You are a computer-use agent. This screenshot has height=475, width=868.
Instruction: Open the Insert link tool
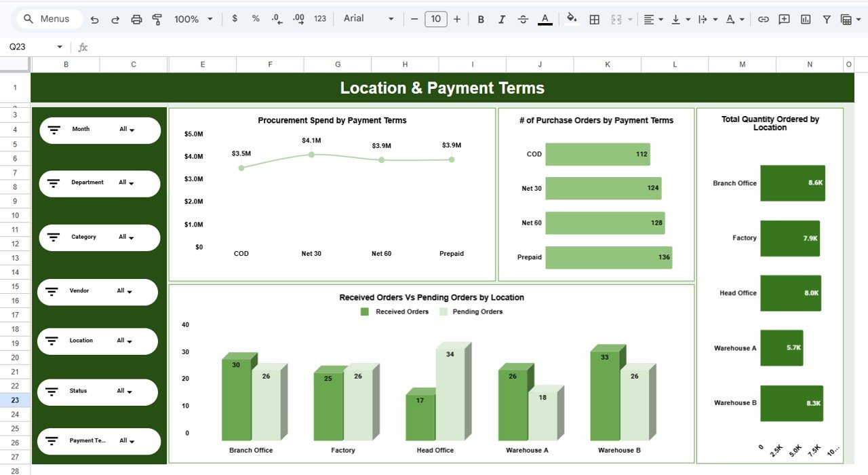pyautogui.click(x=764, y=18)
